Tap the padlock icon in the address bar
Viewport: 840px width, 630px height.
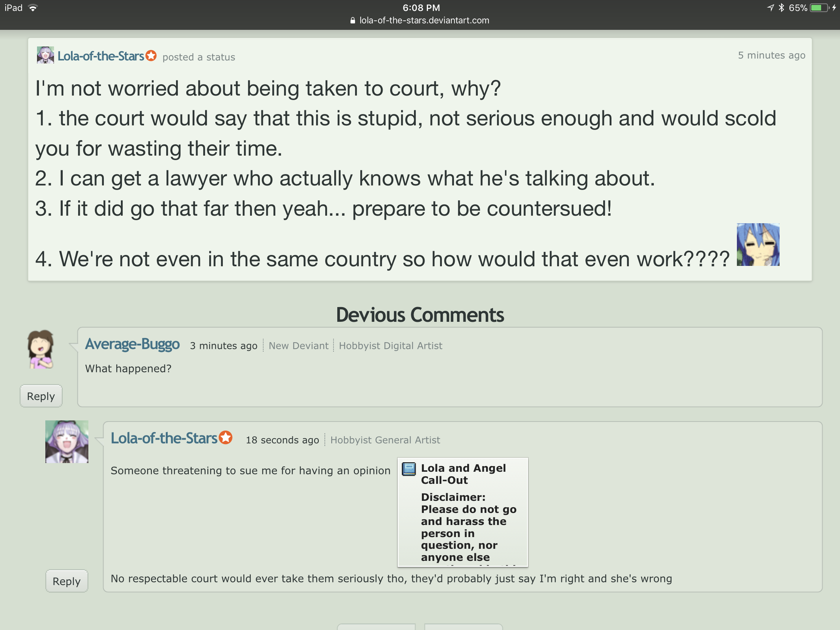tap(353, 20)
